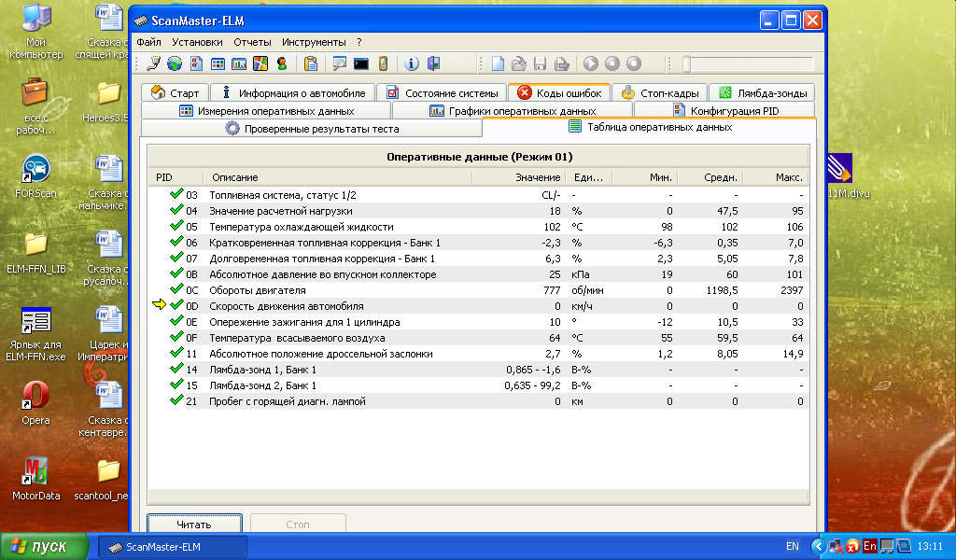Click the play button in toolbar

(x=591, y=63)
